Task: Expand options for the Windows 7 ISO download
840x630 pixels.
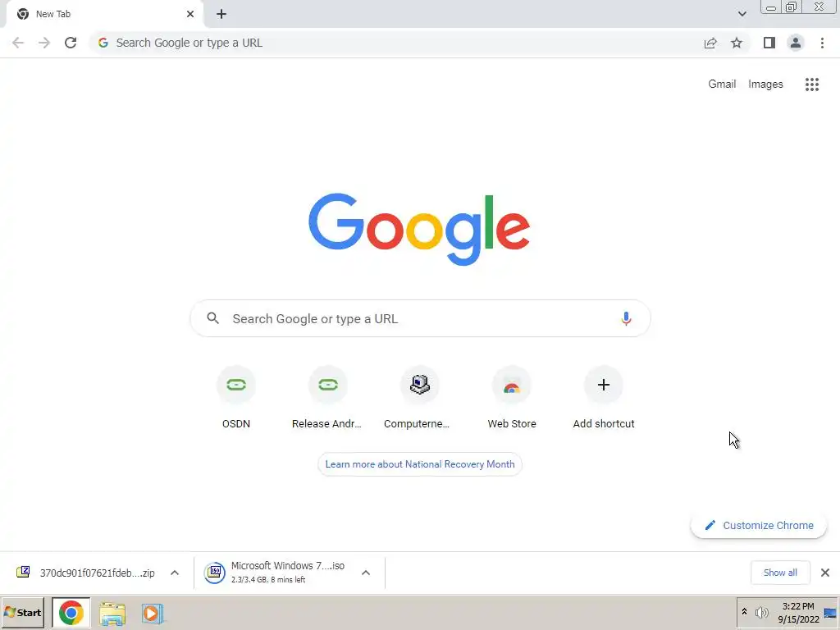Action: click(x=366, y=573)
